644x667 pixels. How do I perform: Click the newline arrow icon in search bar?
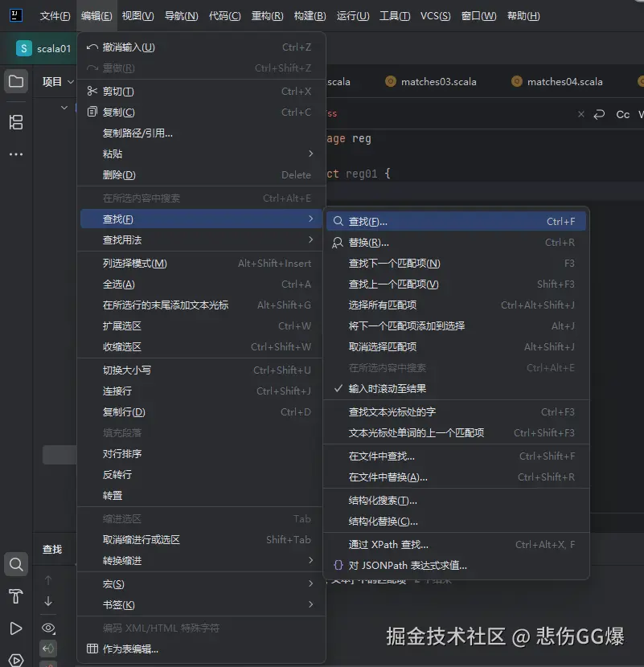point(598,114)
